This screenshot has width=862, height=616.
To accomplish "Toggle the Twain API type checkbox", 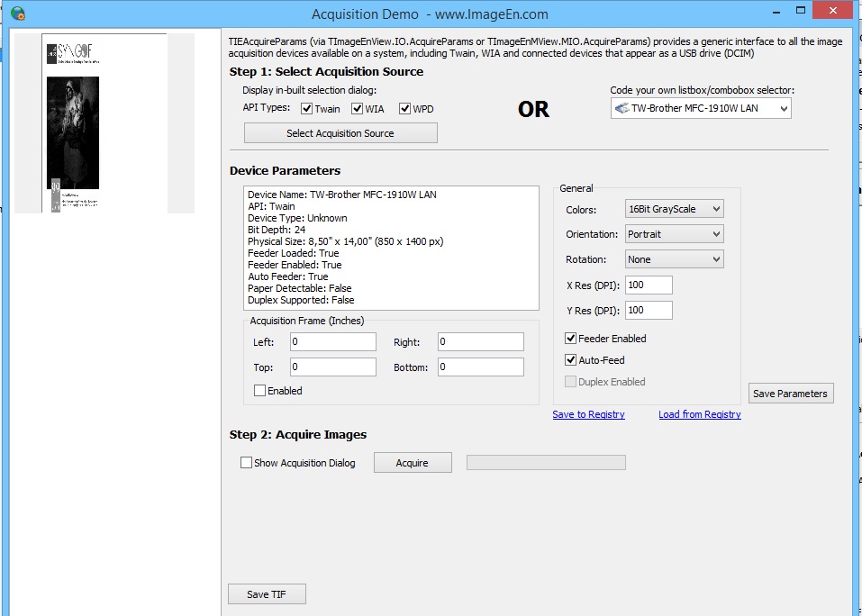I will (x=307, y=109).
